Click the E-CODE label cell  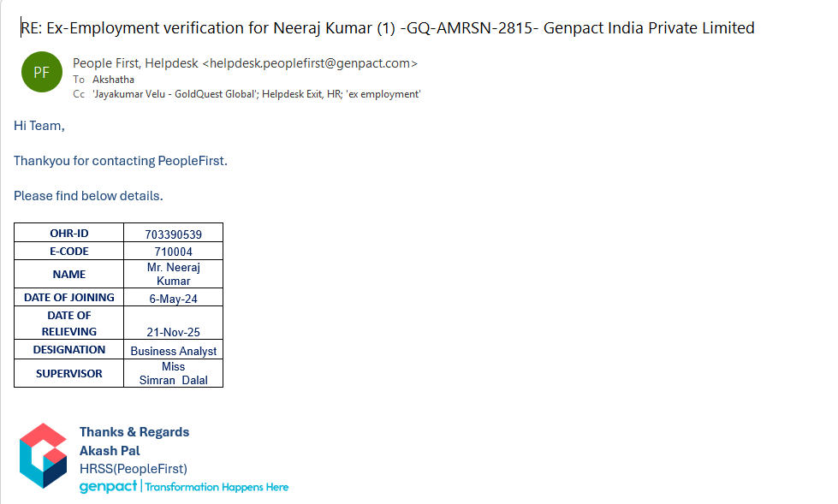[69, 252]
